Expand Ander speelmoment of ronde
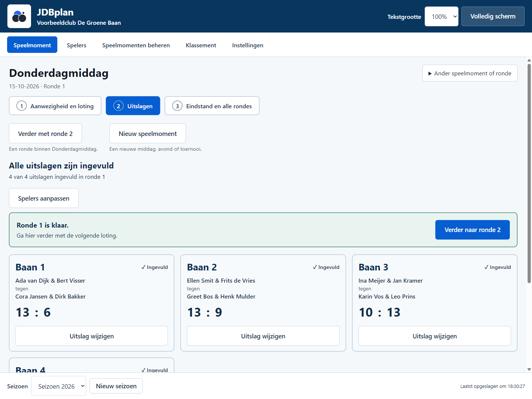532x399 pixels. tap(470, 73)
